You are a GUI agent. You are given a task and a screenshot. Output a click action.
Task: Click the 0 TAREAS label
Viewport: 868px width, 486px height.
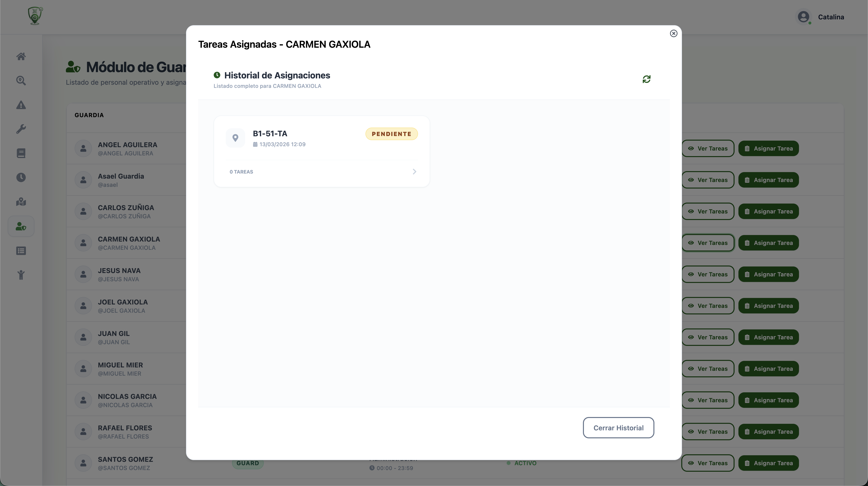(x=241, y=172)
